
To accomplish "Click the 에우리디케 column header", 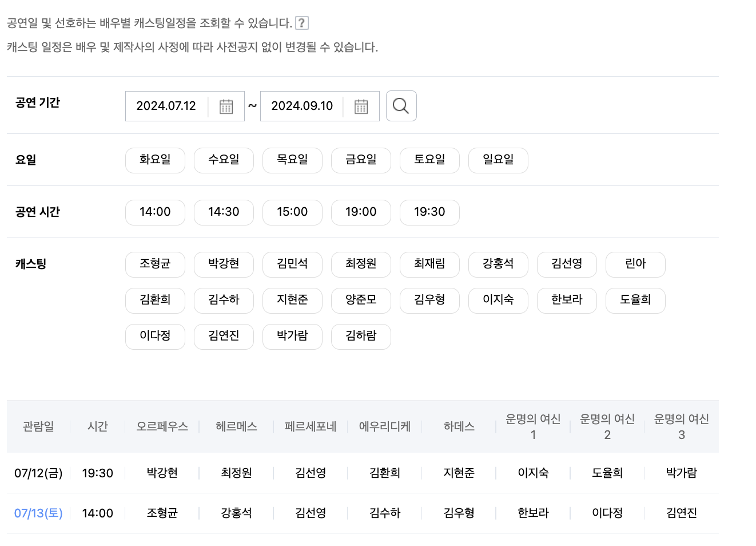I will 385,426.
